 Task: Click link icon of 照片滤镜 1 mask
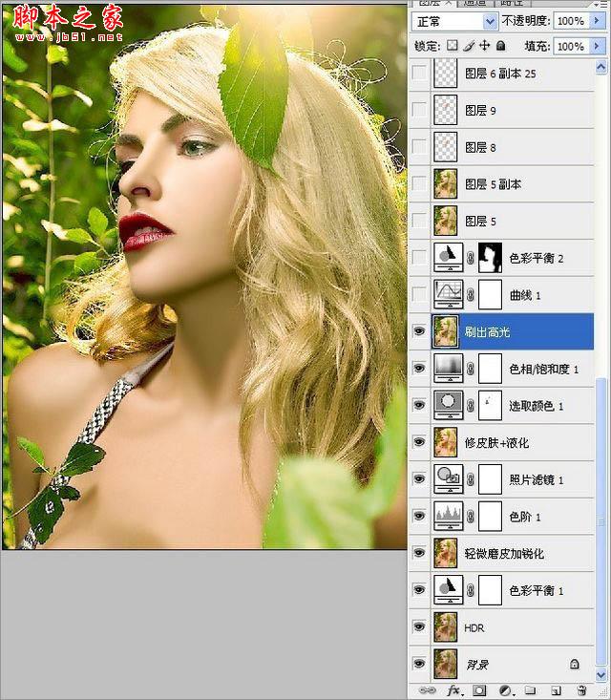(x=471, y=479)
